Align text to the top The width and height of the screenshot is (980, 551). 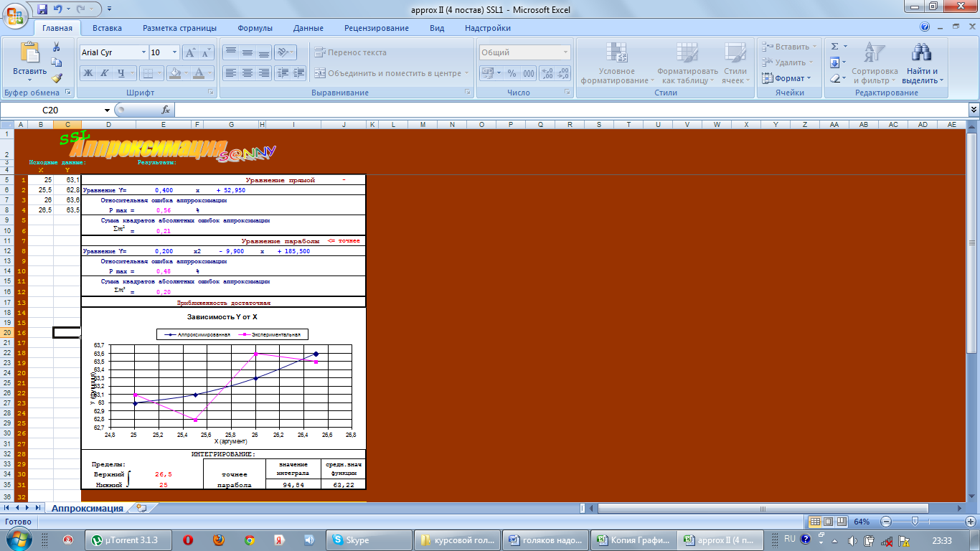[x=230, y=52]
